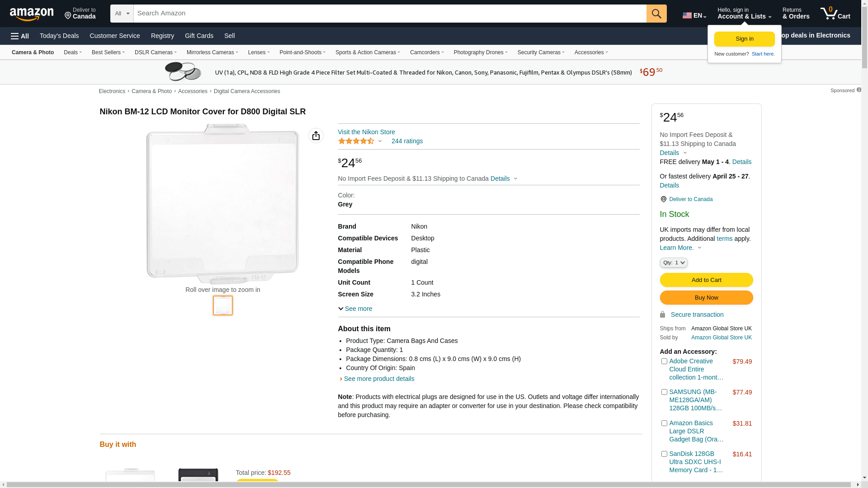Click the magnifying glass search button
Screen dimensions: 868x488
click(x=656, y=14)
